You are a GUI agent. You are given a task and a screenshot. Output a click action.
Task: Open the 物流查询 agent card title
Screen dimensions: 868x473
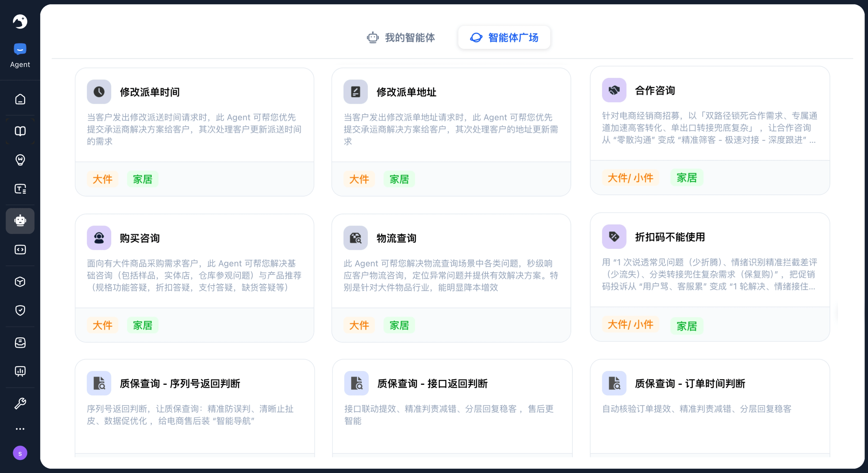click(x=396, y=238)
